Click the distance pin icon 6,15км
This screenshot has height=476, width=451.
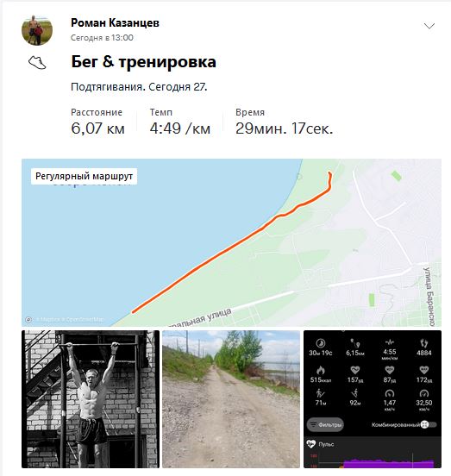click(x=354, y=343)
